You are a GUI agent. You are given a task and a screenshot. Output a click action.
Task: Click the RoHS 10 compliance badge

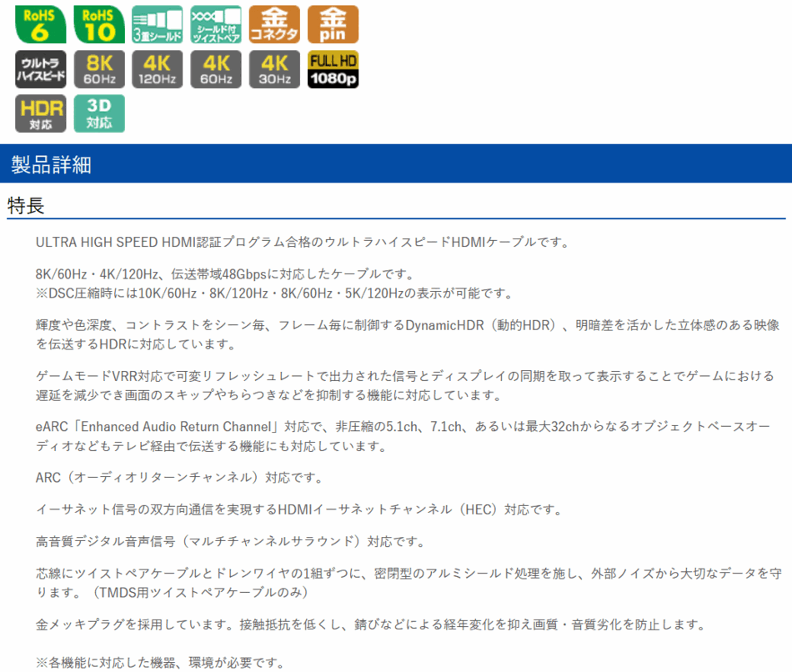tap(99, 24)
